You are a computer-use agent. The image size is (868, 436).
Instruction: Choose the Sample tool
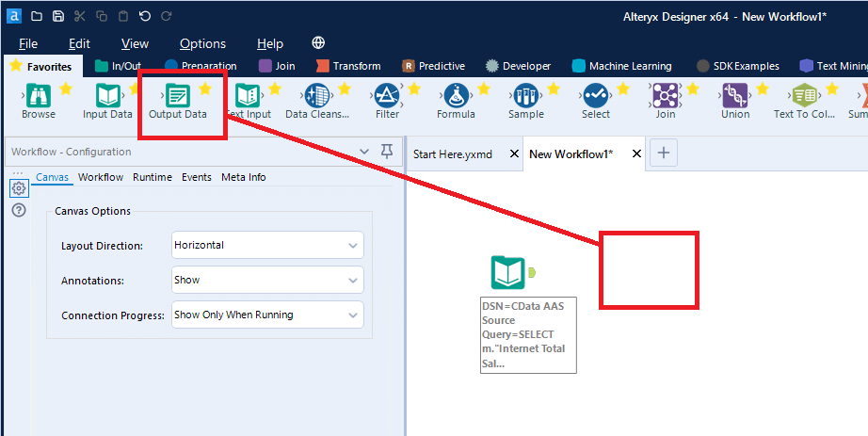[526, 95]
